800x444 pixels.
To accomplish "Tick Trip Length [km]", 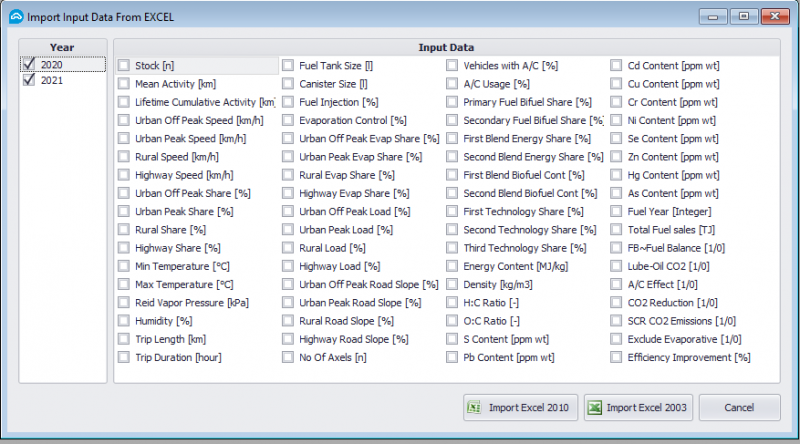I will [123, 339].
